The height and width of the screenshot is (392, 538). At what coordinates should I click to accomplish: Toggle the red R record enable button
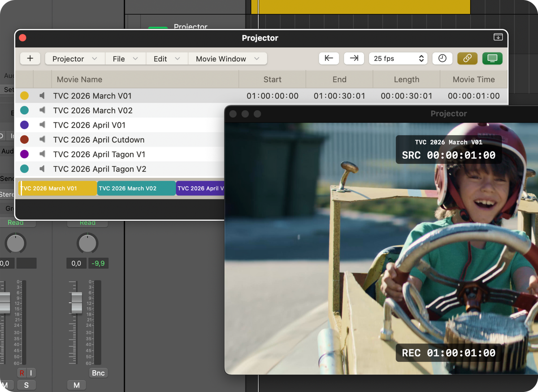[x=22, y=373]
